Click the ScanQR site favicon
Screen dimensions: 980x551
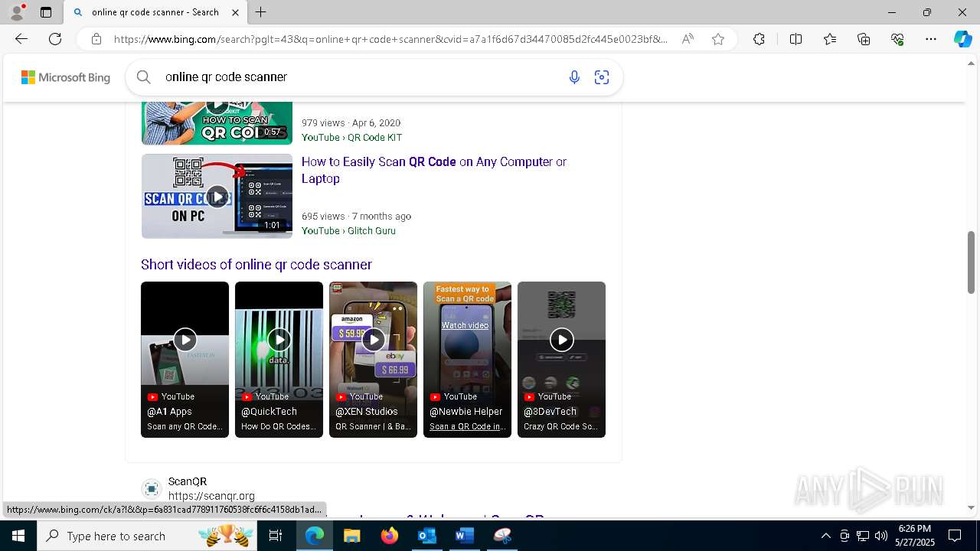tap(152, 489)
